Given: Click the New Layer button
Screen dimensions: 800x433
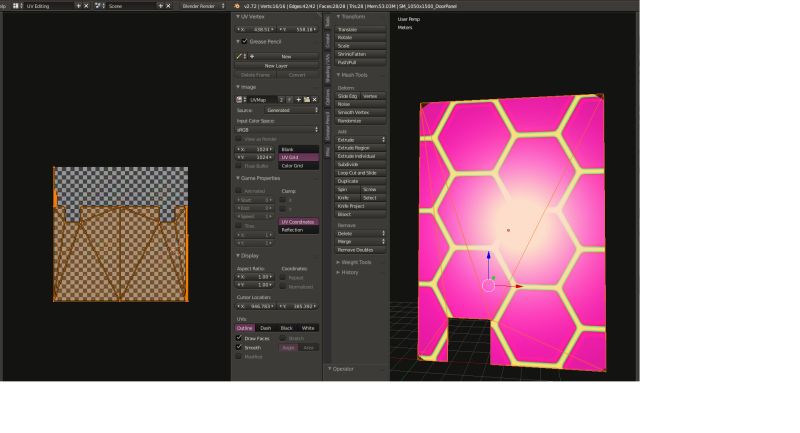Looking at the screenshot, I should pos(277,66).
